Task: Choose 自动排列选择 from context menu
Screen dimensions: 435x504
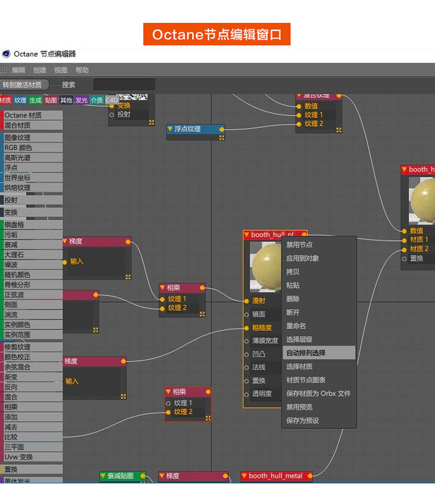Action: click(319, 353)
